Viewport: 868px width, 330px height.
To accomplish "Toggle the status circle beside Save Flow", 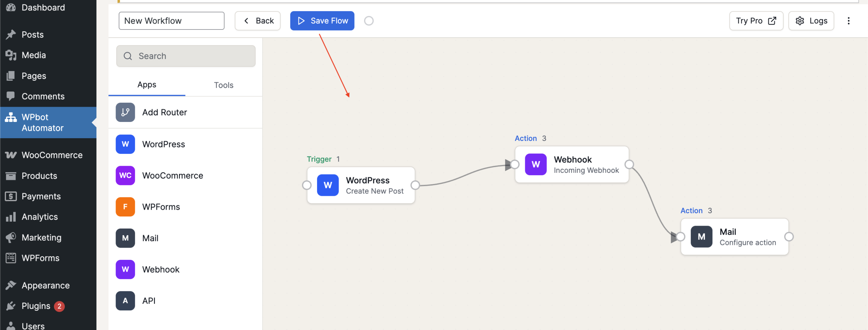I will click(369, 21).
